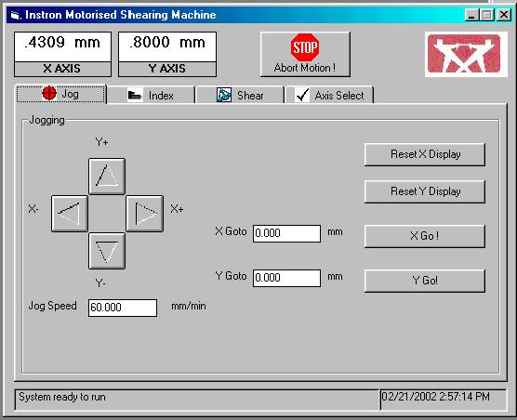Focus the X Goto input field

click(x=286, y=233)
